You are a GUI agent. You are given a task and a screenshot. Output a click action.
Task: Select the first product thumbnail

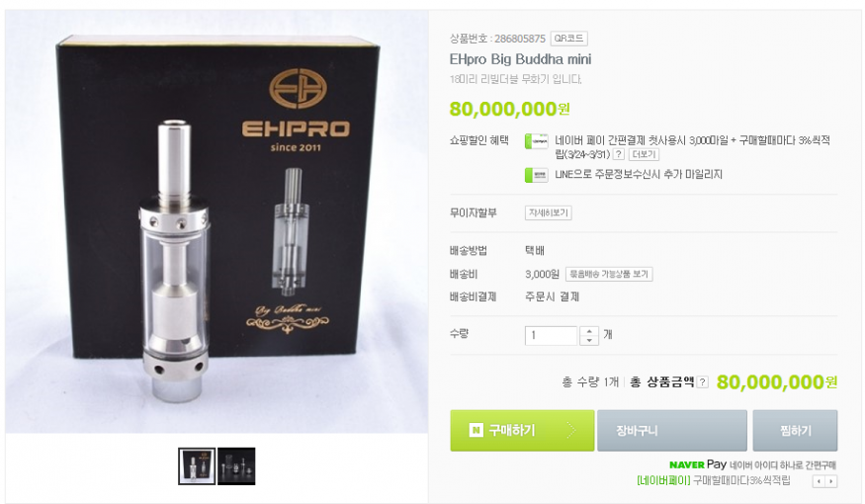pos(197,466)
